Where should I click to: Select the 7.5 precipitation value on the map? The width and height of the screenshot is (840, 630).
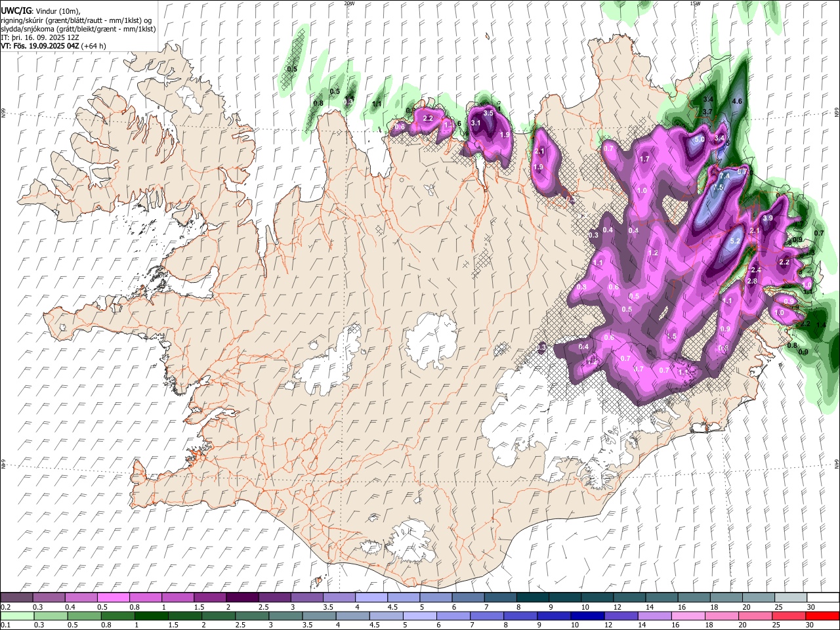(x=718, y=187)
